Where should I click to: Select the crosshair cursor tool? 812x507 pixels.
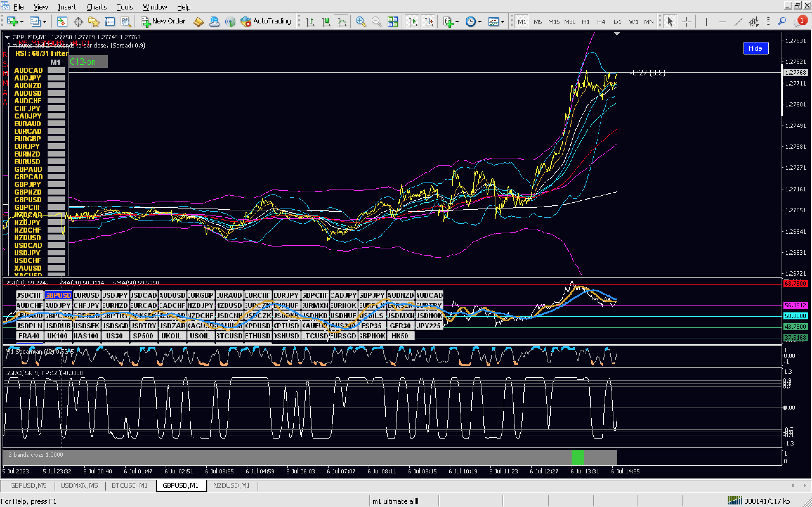(x=686, y=22)
